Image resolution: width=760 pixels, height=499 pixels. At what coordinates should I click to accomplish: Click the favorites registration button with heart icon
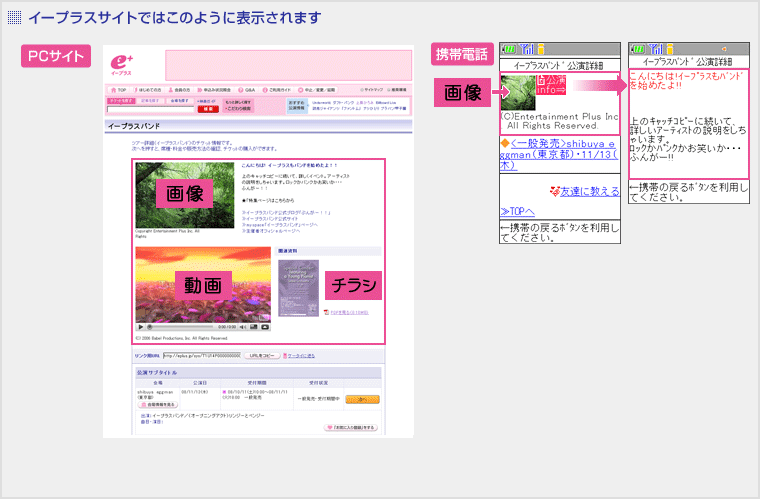(x=350, y=428)
